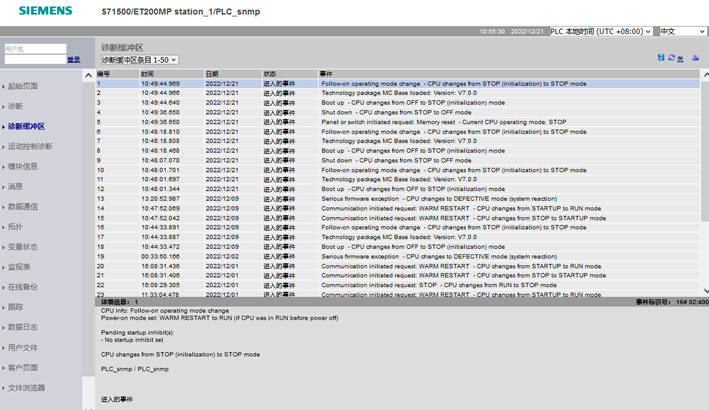Open 在线备份 in the sidebar
This screenshot has height=410, width=709.
(x=23, y=287)
